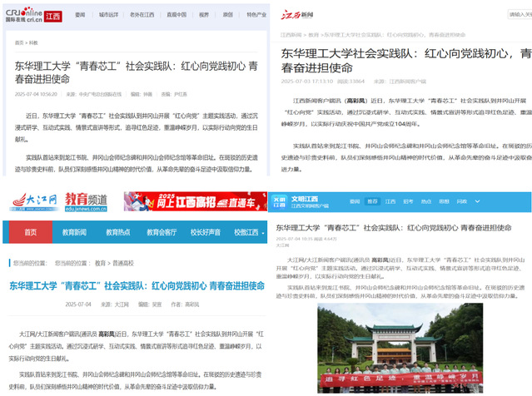Click the search input on 江西新闻 page
This screenshot has width=532, height=396.
[520, 14]
